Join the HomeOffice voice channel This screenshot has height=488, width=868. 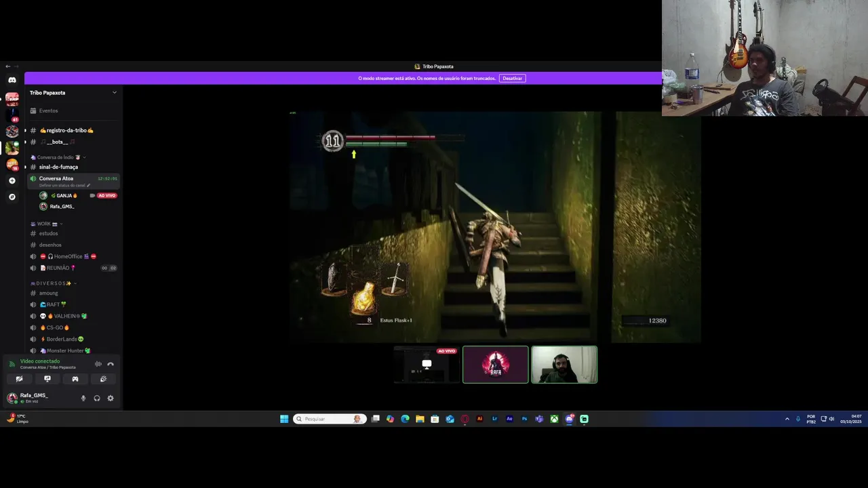(x=73, y=256)
